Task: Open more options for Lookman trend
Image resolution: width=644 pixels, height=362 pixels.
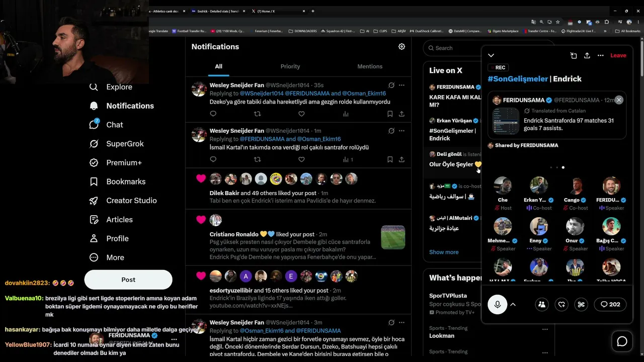Action: click(x=545, y=330)
